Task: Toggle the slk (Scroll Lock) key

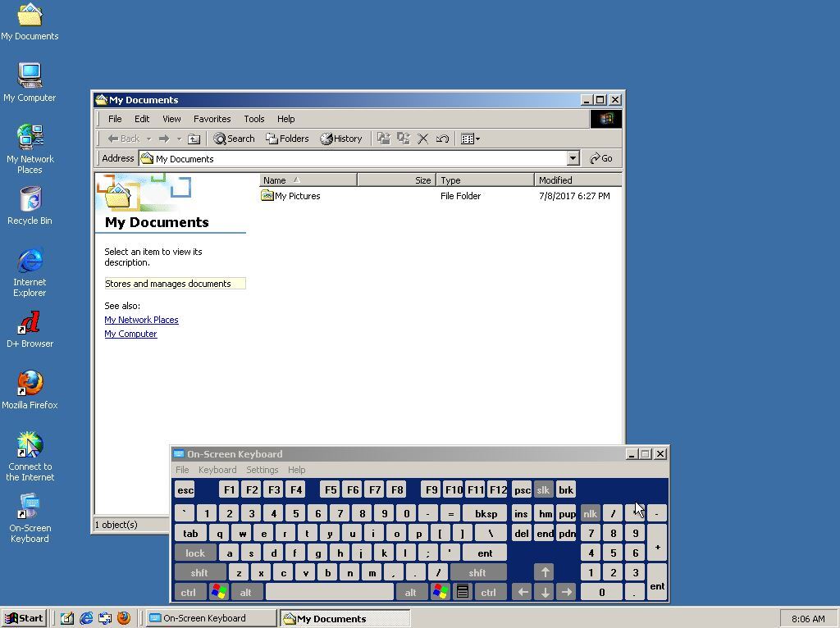Action: tap(543, 489)
